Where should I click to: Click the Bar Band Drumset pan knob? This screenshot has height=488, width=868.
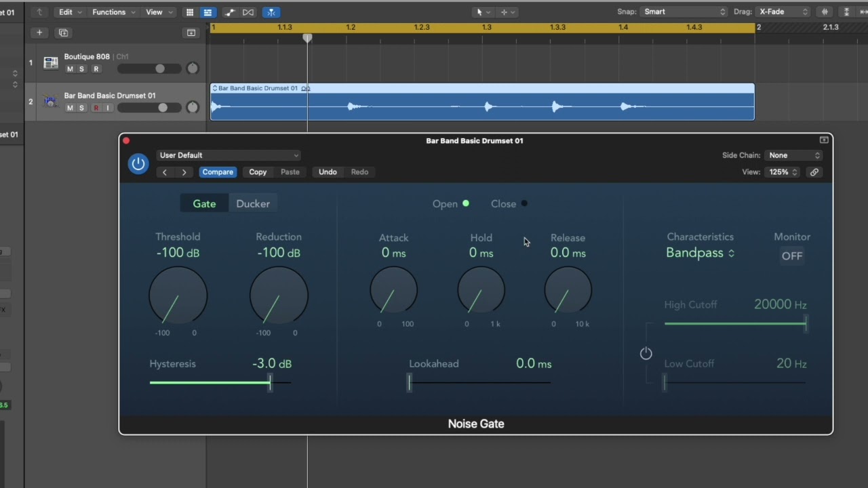click(193, 107)
